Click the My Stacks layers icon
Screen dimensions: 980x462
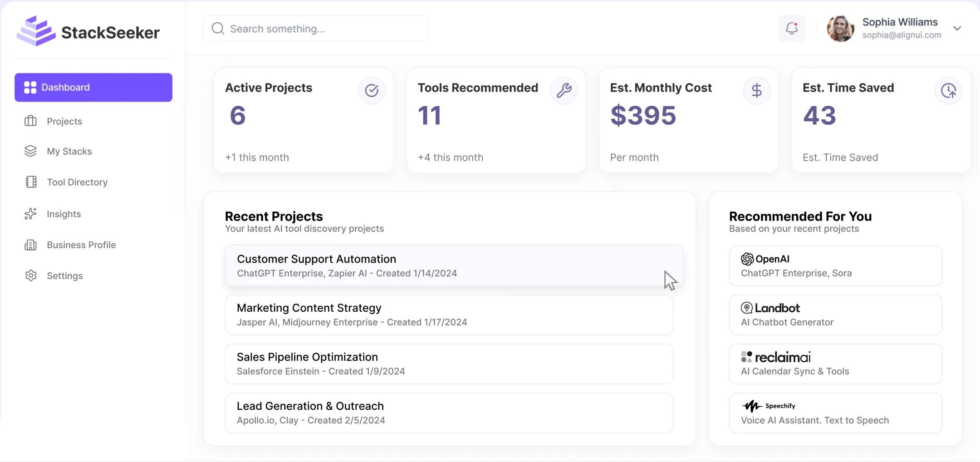(x=30, y=151)
